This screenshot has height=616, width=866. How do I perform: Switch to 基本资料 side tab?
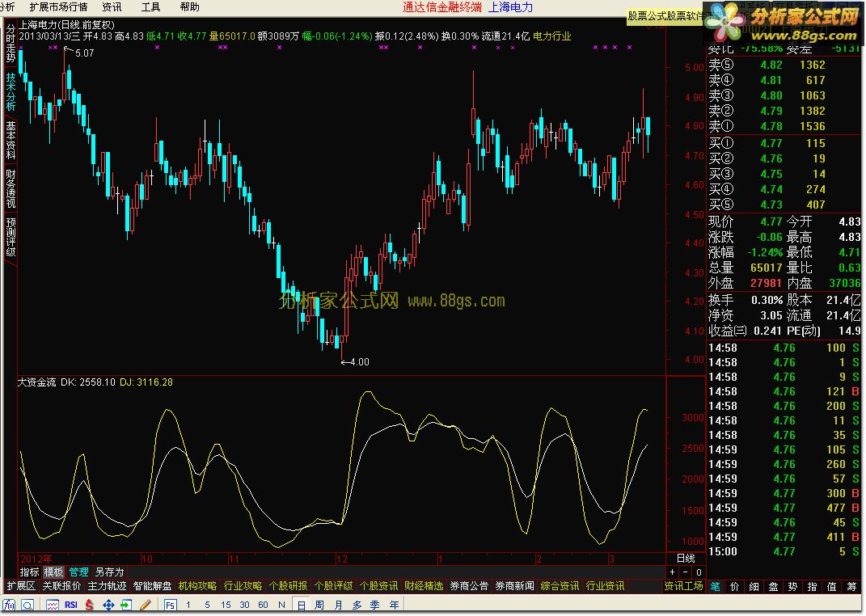pyautogui.click(x=11, y=140)
